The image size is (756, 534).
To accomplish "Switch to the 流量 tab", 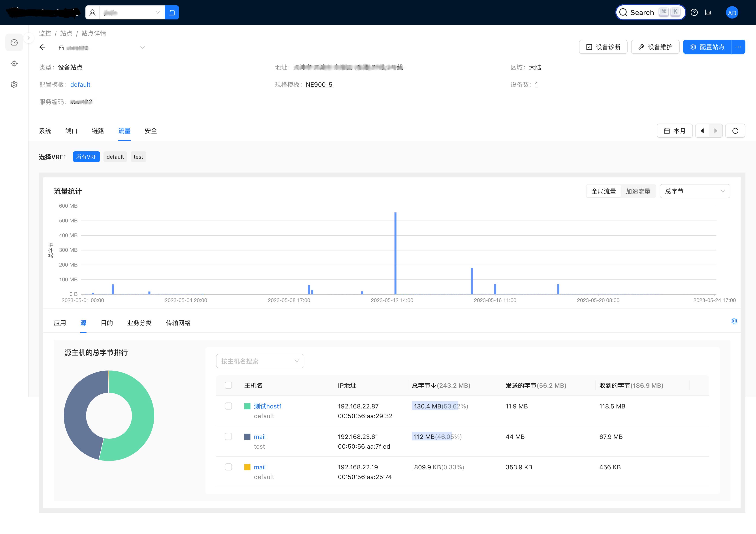I will pos(124,131).
